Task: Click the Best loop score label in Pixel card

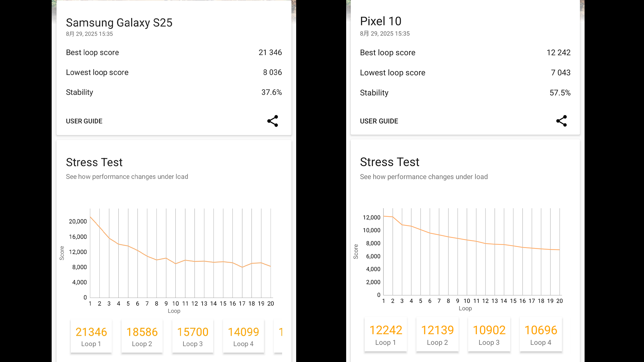Action: 387,53
